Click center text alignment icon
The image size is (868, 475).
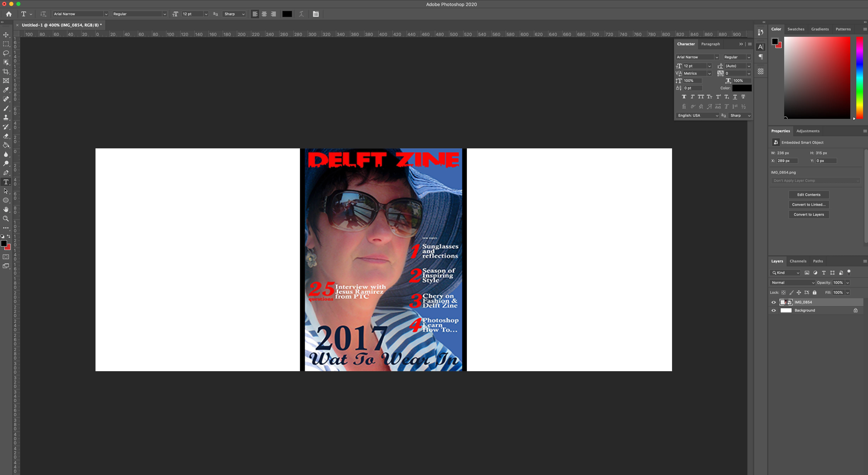[264, 14]
